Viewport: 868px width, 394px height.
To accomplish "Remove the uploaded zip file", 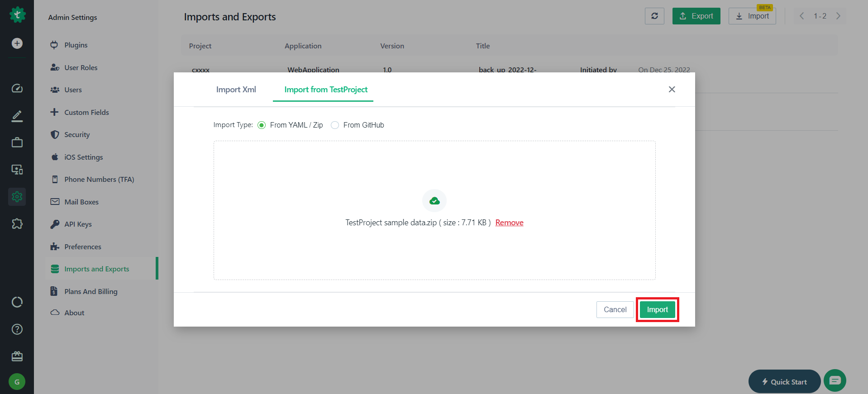I will click(509, 223).
